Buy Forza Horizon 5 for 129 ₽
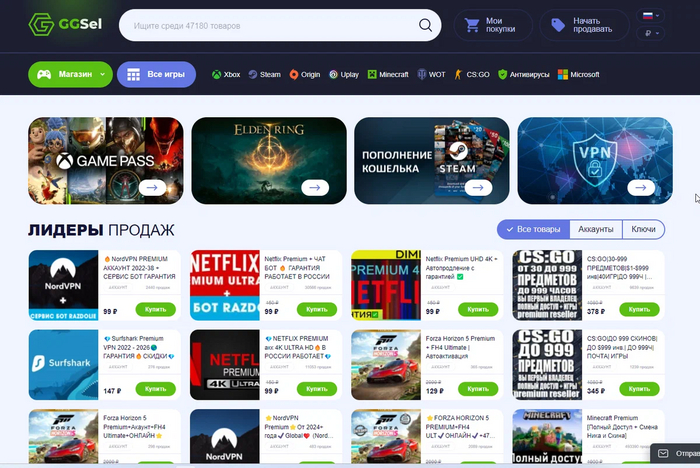This screenshot has width=700, height=468. [x=478, y=389]
